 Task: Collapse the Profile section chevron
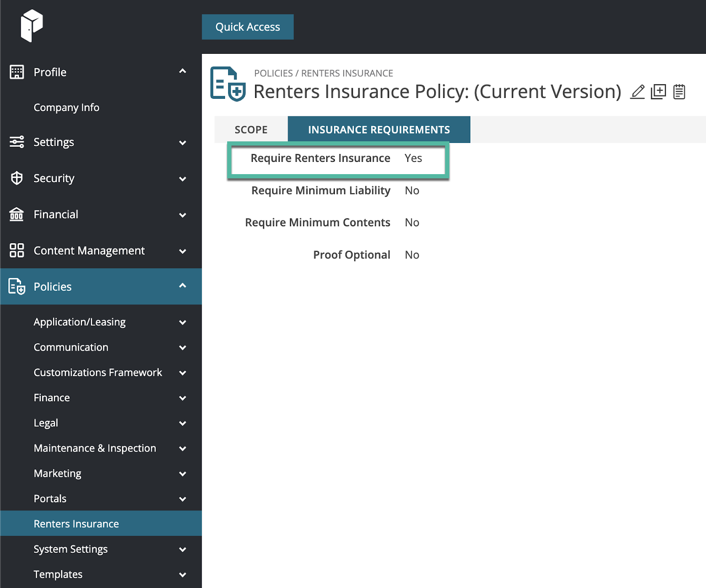coord(183,71)
